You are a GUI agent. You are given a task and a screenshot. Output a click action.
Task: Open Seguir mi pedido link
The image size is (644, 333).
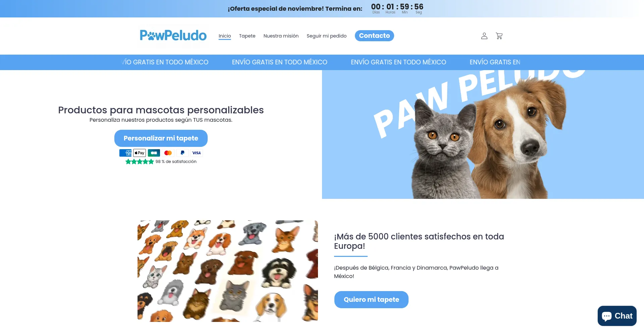(x=327, y=36)
